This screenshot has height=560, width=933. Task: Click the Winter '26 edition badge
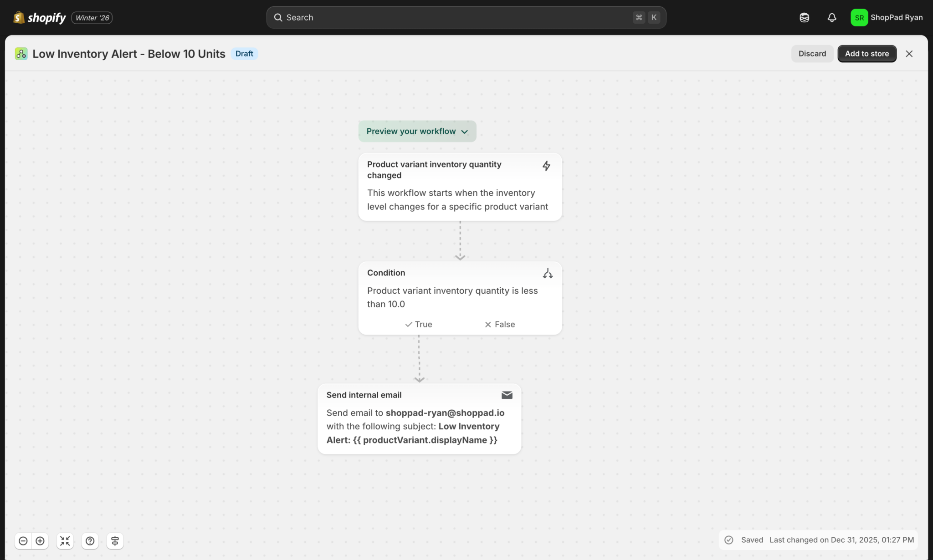click(x=92, y=18)
